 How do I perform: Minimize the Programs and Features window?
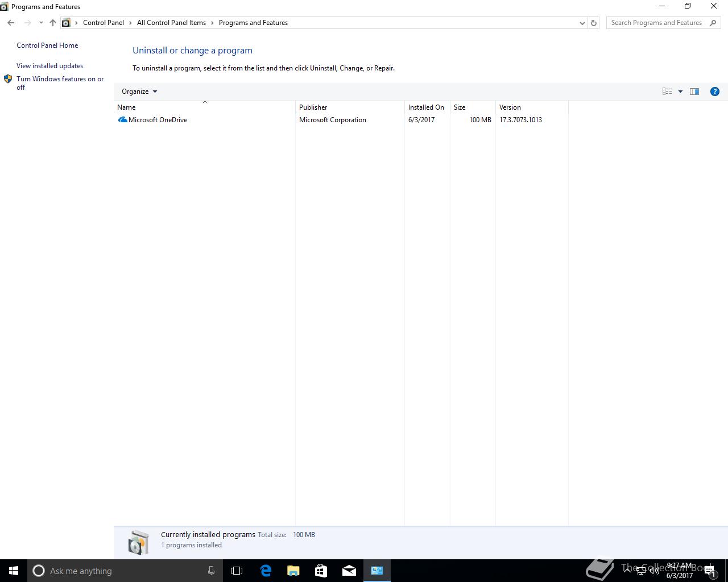(661, 6)
